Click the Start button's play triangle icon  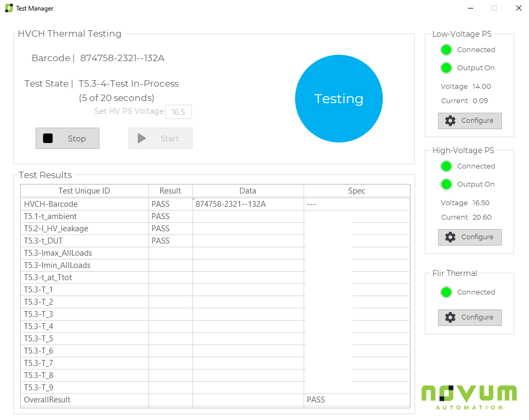142,138
